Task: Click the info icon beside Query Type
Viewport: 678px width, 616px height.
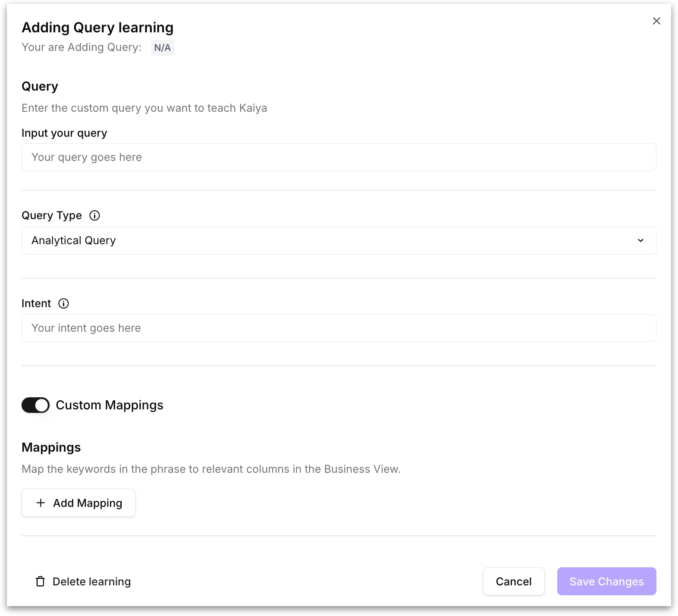Action: pos(94,216)
